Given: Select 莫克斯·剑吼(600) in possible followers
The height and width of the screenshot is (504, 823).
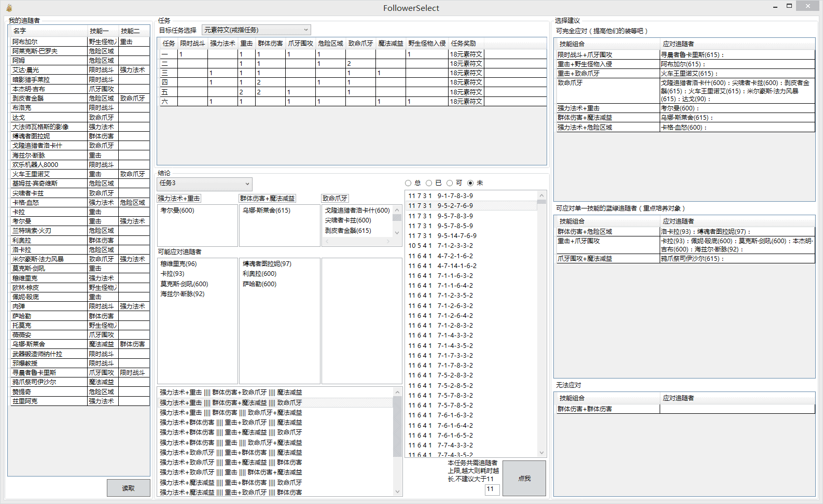Looking at the screenshot, I should 184,284.
